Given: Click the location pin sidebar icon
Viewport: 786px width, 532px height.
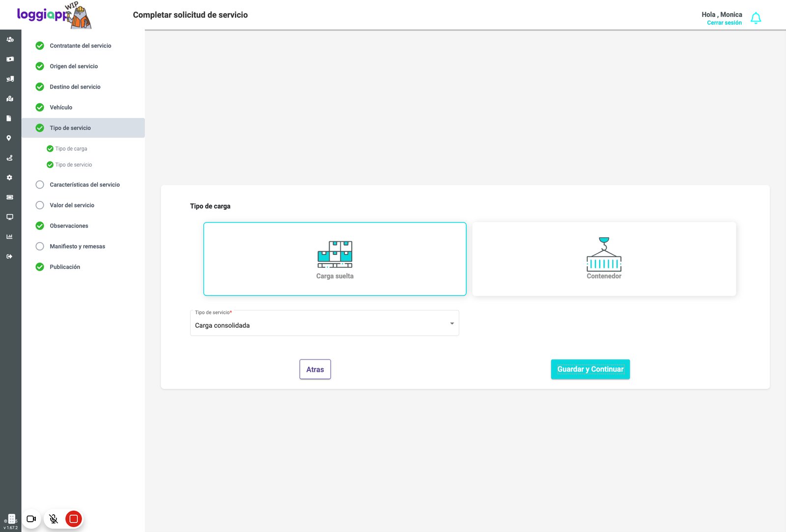Looking at the screenshot, I should tap(9, 138).
